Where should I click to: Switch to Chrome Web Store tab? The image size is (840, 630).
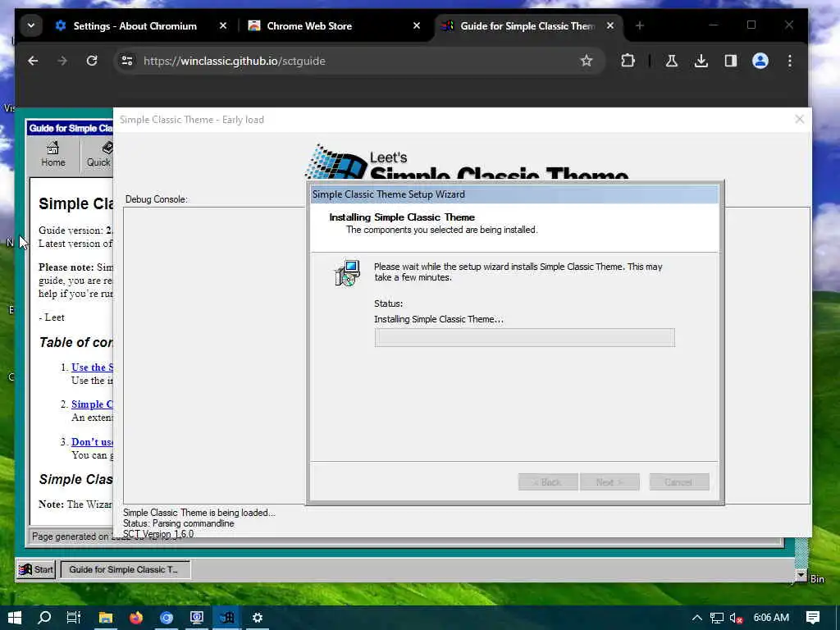click(309, 25)
